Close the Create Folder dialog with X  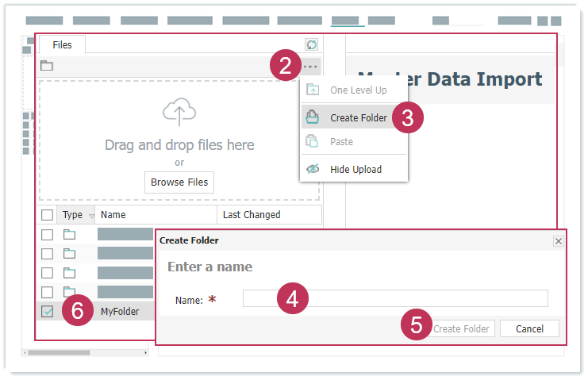coord(558,240)
